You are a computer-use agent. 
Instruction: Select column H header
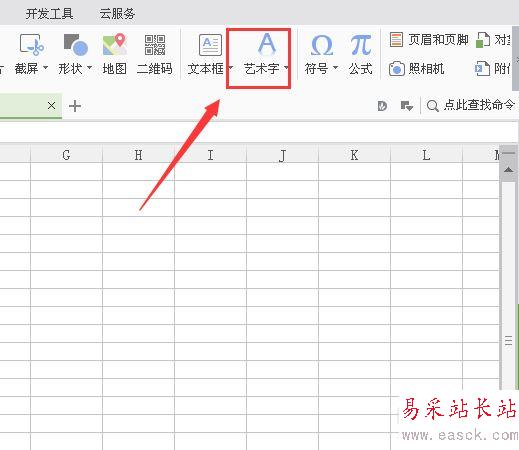(x=138, y=155)
